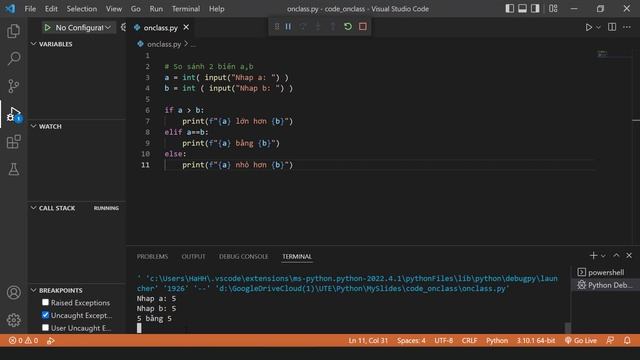
Task: Enable Raised Exceptions breakpoint
Action: tap(45, 302)
